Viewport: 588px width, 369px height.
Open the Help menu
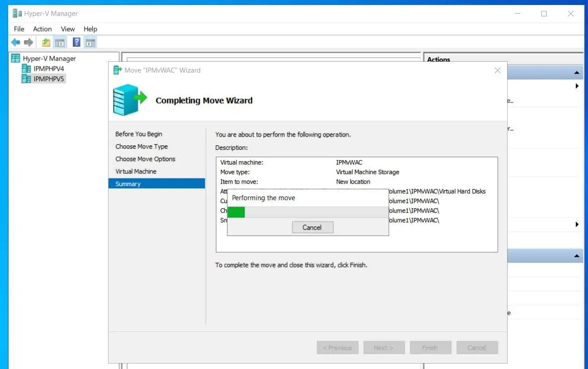coord(90,29)
